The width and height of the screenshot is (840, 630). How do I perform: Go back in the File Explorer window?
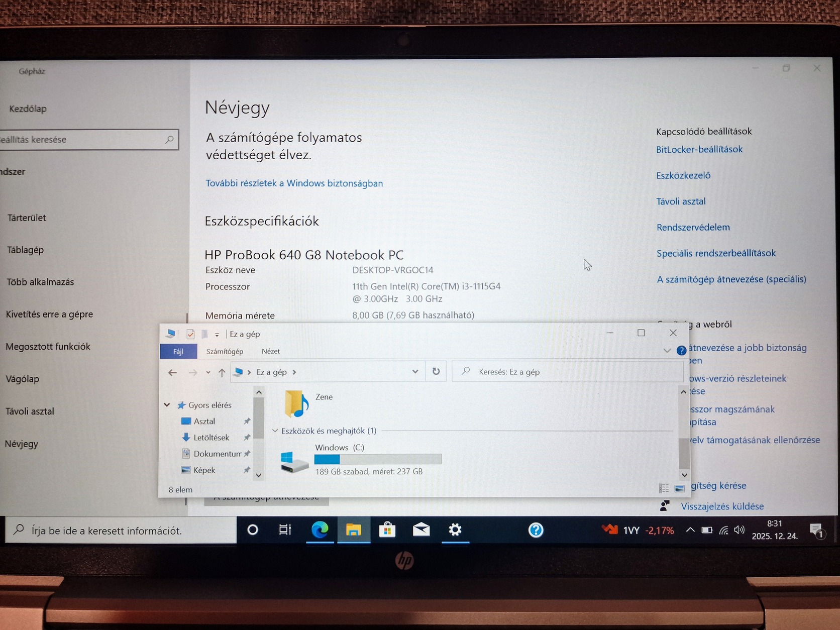(172, 372)
